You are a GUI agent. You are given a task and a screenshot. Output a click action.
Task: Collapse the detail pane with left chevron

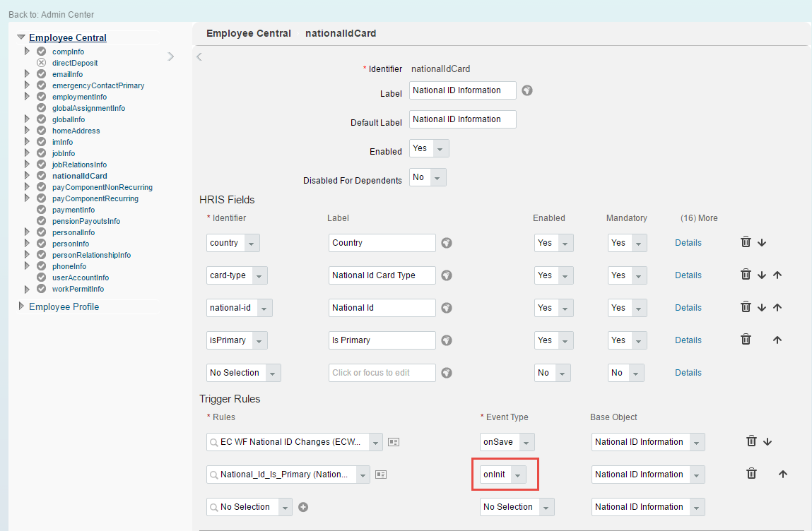pyautogui.click(x=199, y=57)
